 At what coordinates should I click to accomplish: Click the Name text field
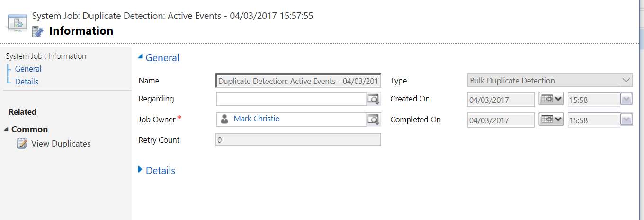coord(298,81)
